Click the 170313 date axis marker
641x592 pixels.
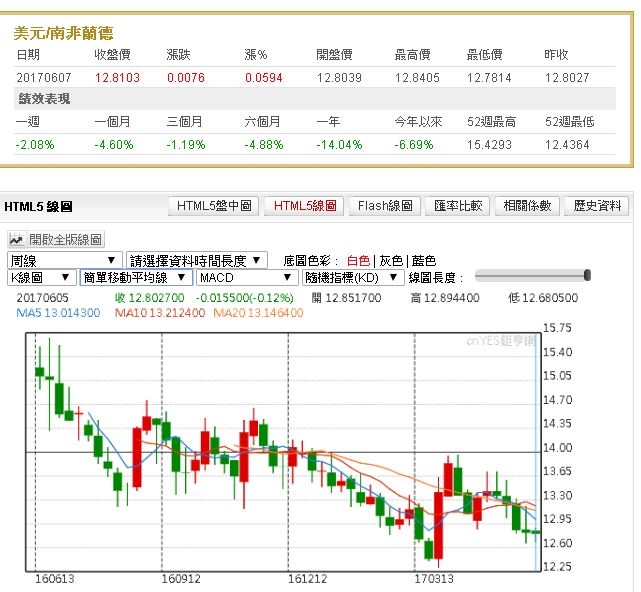pos(434,579)
